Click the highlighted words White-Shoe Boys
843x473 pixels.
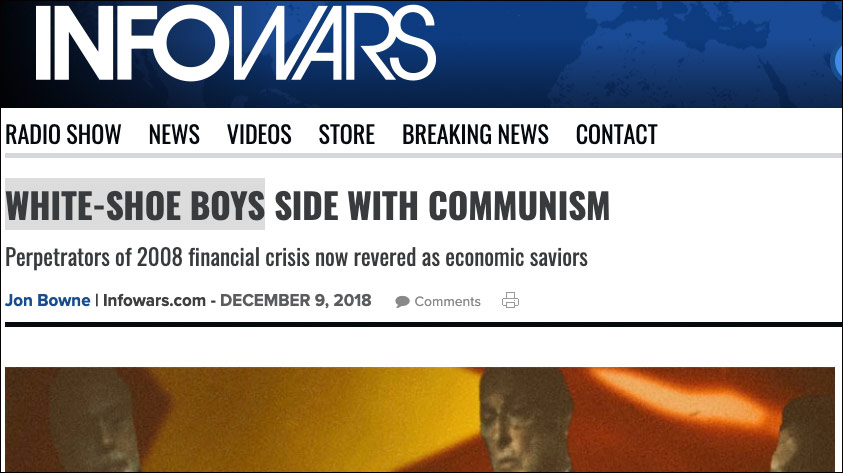135,205
